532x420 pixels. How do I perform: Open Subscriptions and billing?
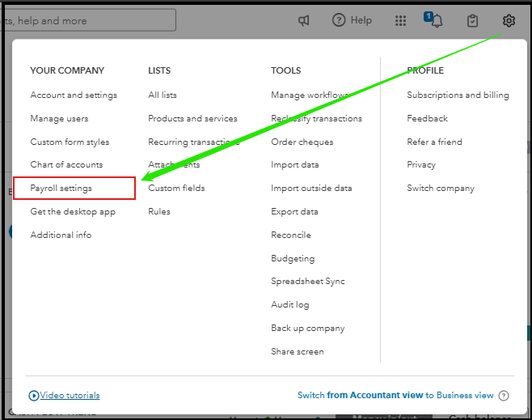coord(458,95)
